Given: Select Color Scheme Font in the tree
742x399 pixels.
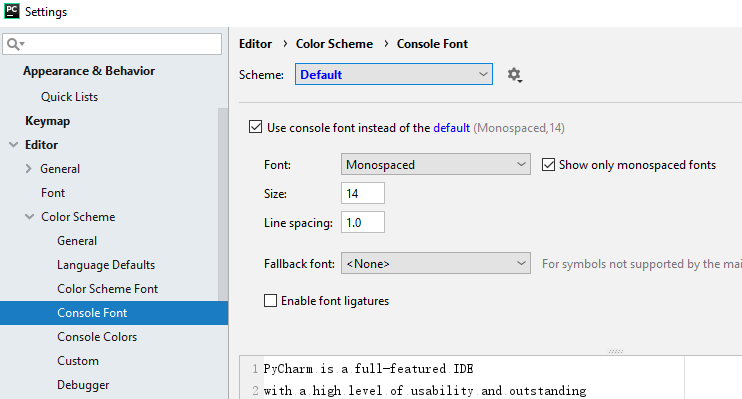Looking at the screenshot, I should [107, 289].
